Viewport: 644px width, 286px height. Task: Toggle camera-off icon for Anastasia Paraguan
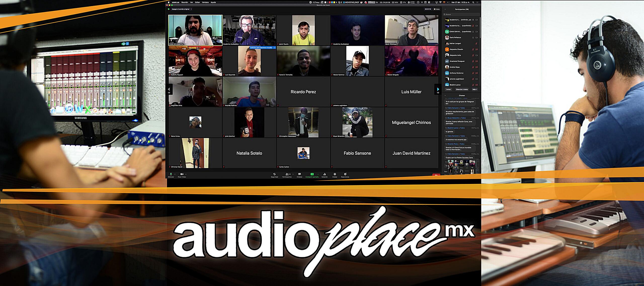(x=476, y=61)
